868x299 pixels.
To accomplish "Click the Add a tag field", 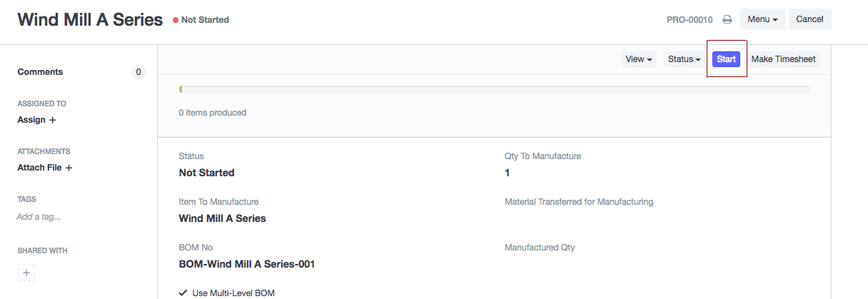I will (39, 217).
